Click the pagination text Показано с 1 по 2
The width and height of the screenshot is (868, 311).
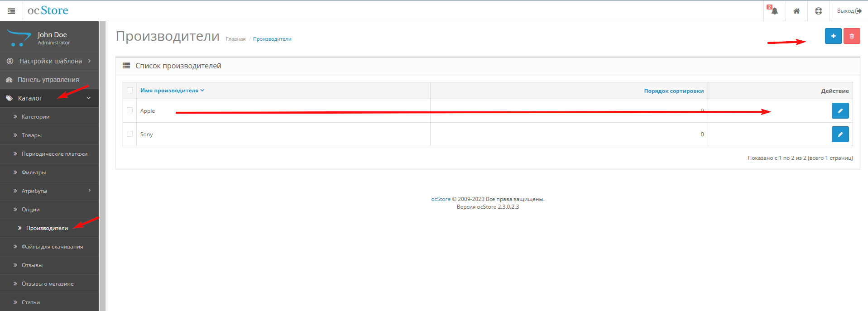coord(800,158)
